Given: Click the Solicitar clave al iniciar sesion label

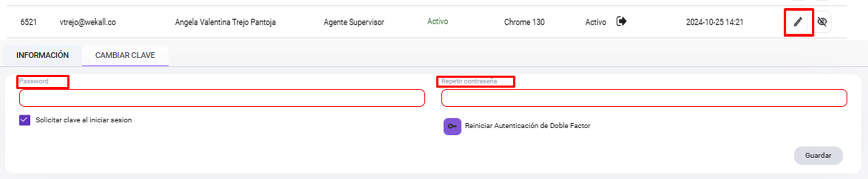Looking at the screenshot, I should (x=84, y=120).
